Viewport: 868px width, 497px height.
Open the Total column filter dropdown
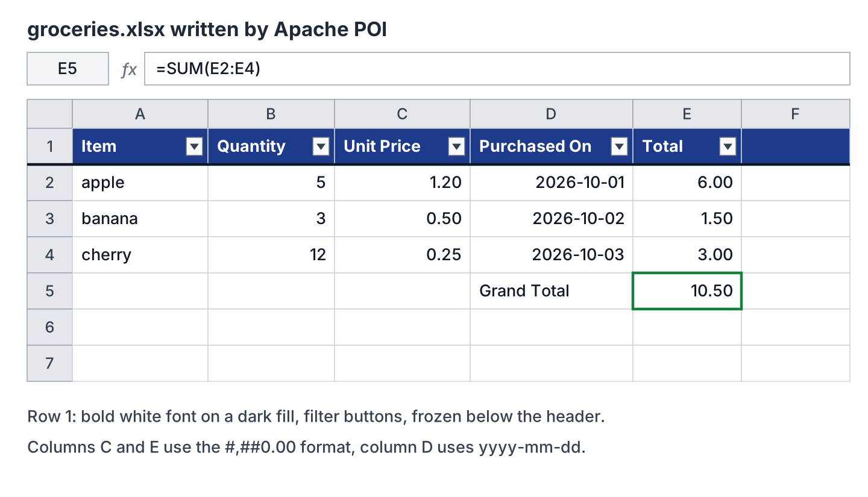[x=728, y=146]
